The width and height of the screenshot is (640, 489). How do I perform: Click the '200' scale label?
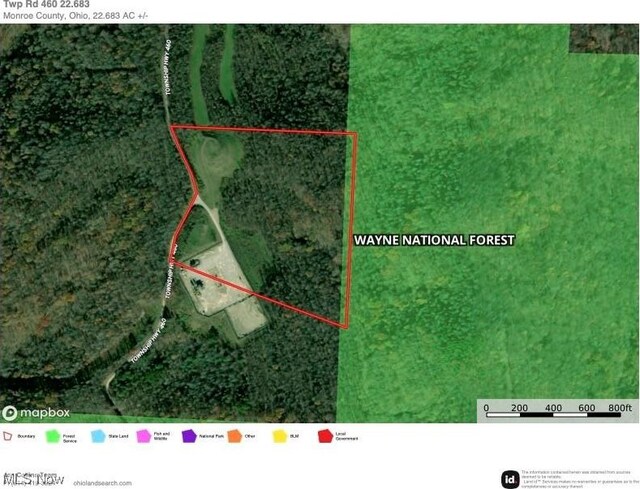pos(520,407)
